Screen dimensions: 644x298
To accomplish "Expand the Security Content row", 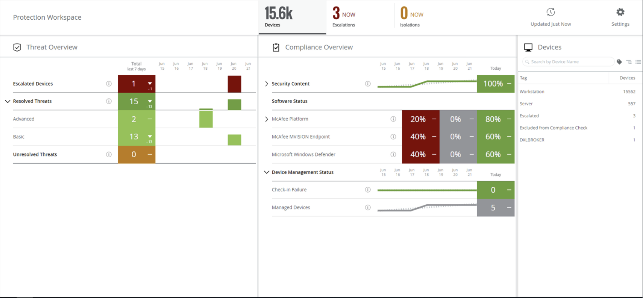I will click(x=266, y=84).
